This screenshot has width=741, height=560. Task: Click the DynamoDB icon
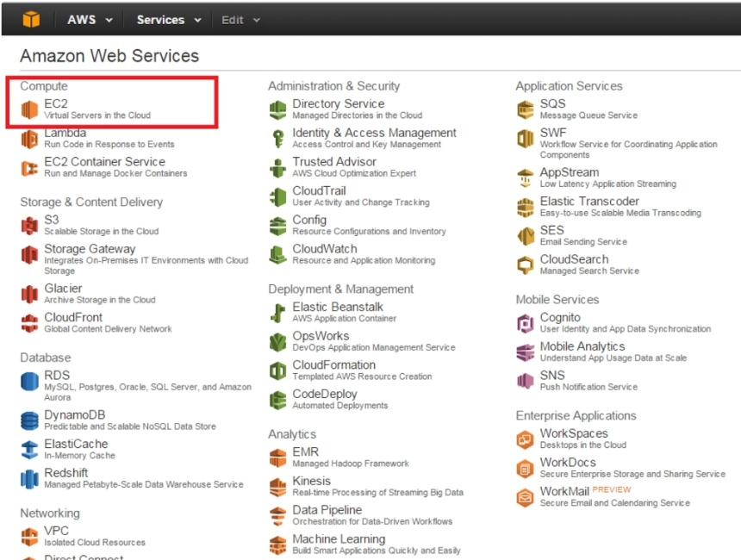pyautogui.click(x=29, y=420)
